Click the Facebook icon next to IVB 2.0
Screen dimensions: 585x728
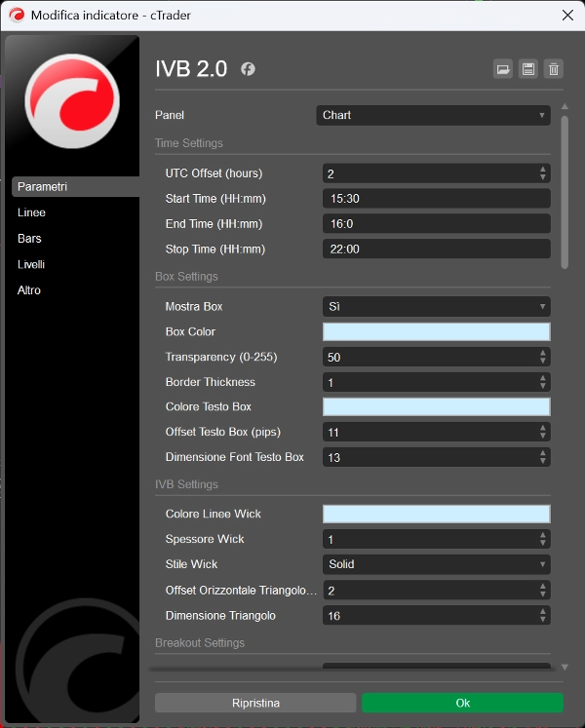pos(248,69)
